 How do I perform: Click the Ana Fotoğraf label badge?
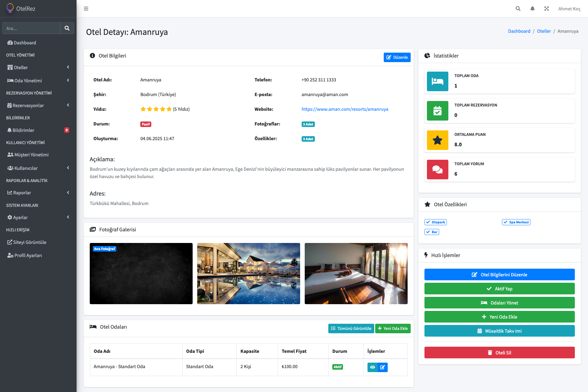tap(104, 249)
